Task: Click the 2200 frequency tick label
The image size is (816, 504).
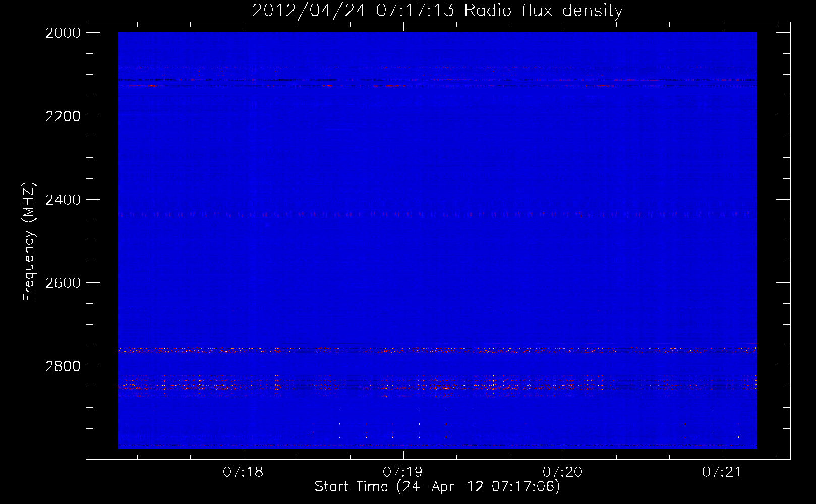Action: pyautogui.click(x=63, y=116)
